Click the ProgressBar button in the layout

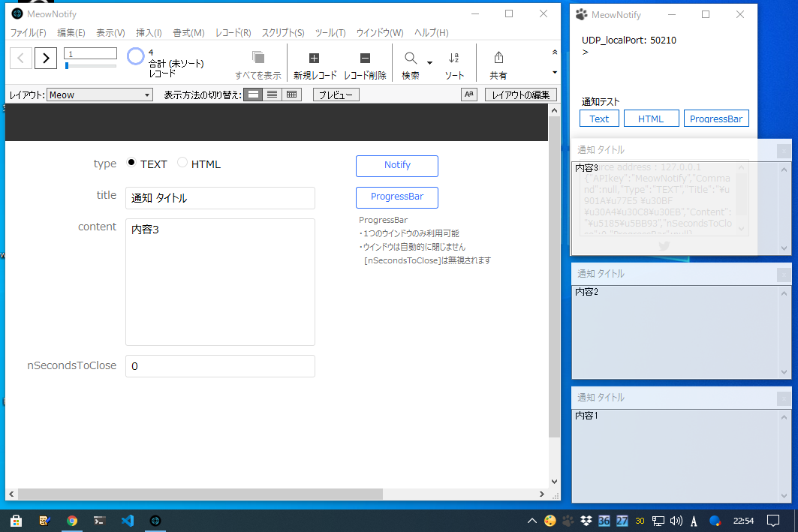click(397, 197)
